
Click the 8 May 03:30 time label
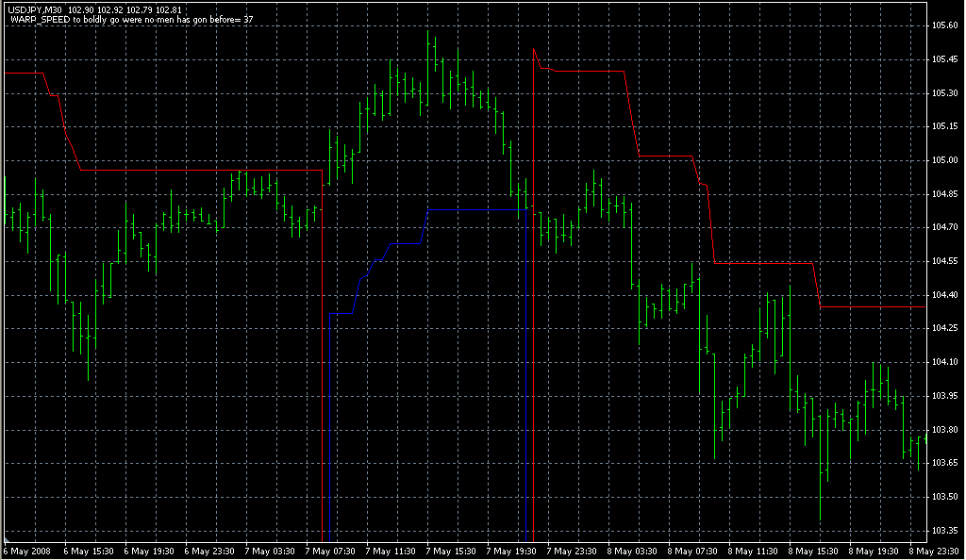click(x=632, y=552)
